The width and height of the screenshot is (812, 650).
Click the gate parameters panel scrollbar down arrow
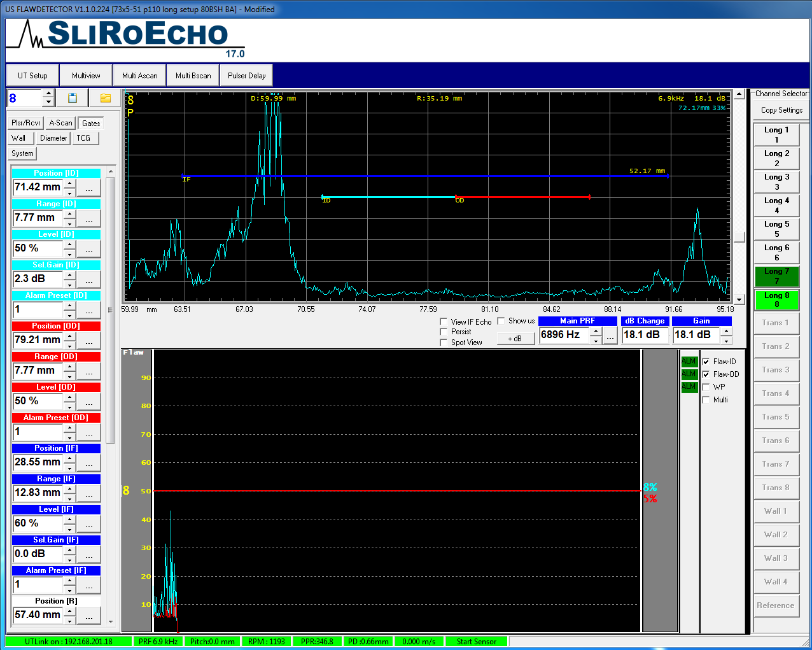(111, 621)
